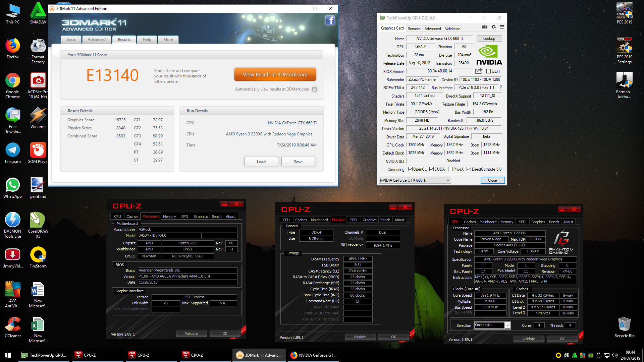Open the Advanced tab in GPU-Z

tap(433, 29)
